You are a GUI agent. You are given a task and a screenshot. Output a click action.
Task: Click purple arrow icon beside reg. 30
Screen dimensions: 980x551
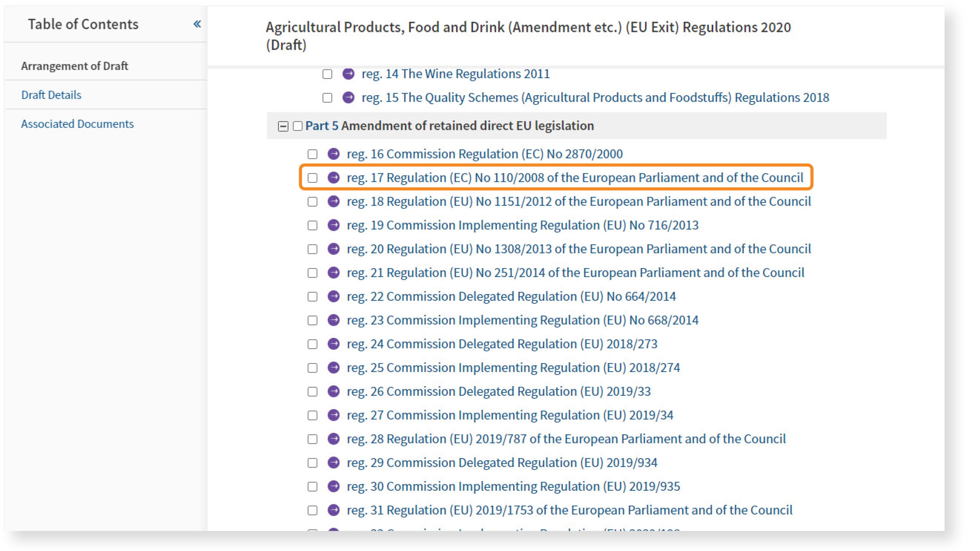tap(334, 487)
